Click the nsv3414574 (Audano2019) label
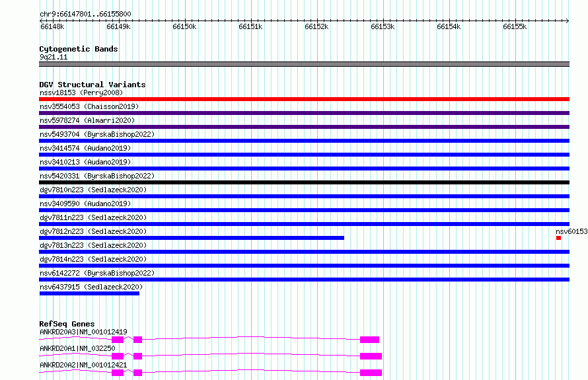The height and width of the screenshot is (380, 588). coord(85,148)
